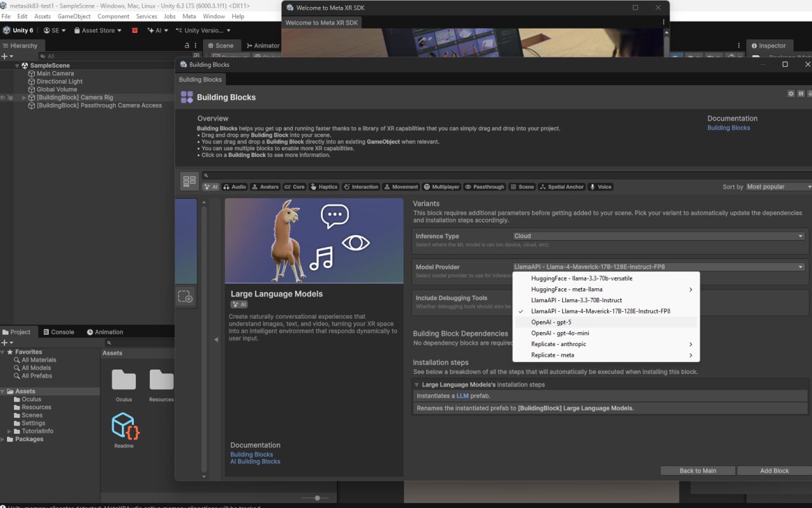Select OpenAI - gpt-5 from provider list

[x=551, y=322]
